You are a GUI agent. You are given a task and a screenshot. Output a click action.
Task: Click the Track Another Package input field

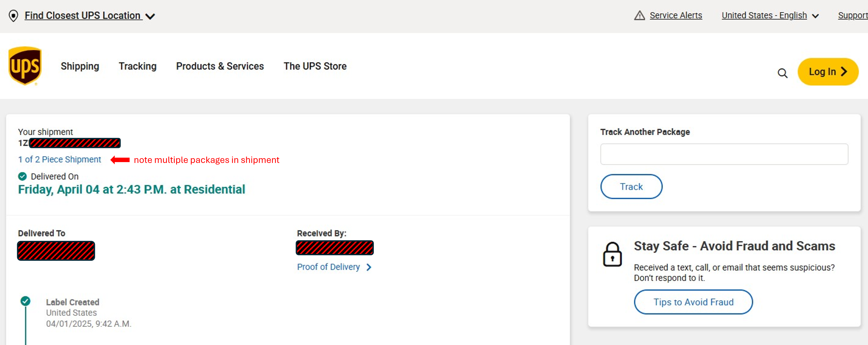click(724, 154)
